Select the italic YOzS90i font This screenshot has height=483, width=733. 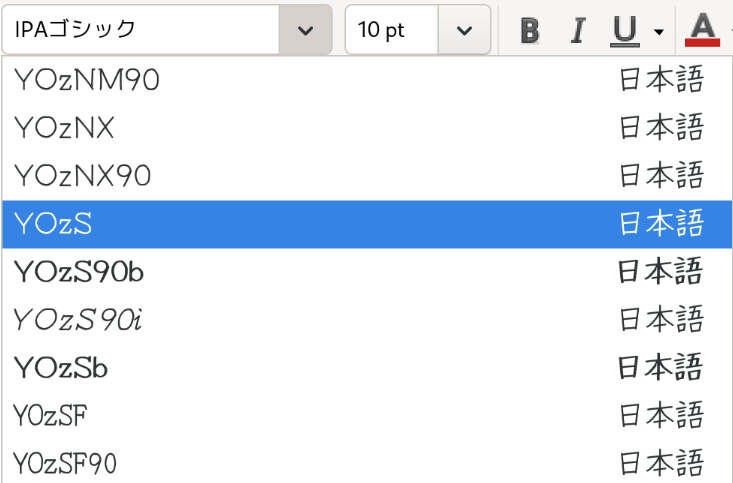pyautogui.click(x=78, y=320)
